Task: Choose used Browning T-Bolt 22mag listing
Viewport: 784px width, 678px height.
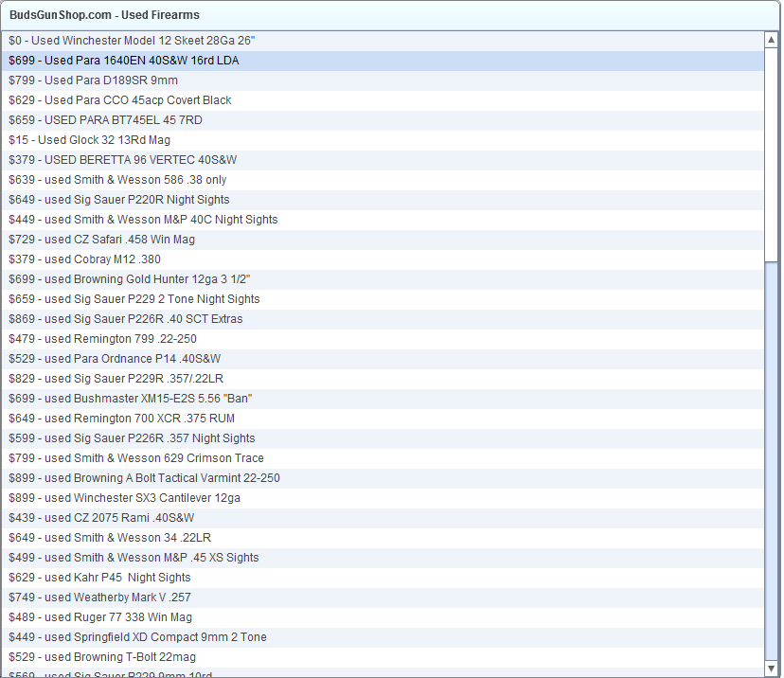Action: pos(383,657)
